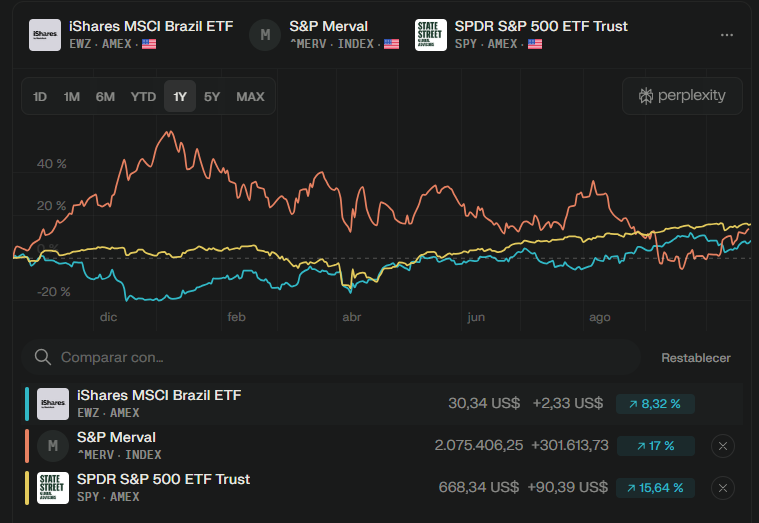This screenshot has height=523, width=759.
Task: Click the EWZ 8,32 % change badge
Action: coord(655,404)
